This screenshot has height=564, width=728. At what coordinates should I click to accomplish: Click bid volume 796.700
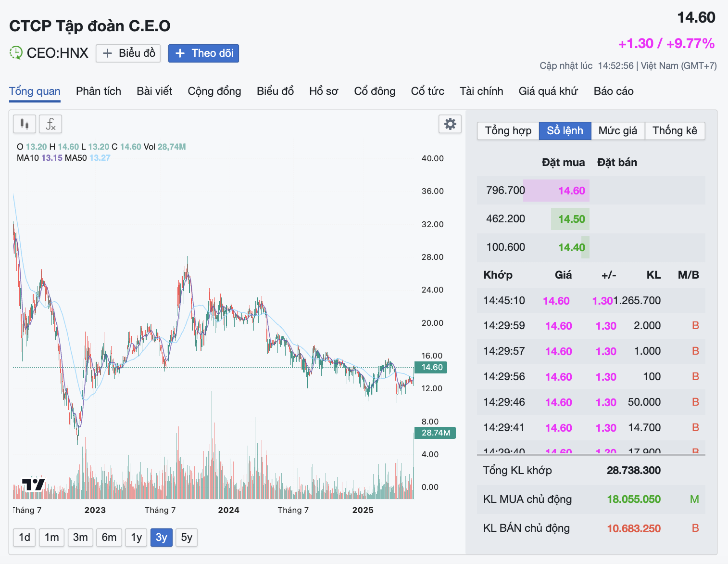[x=505, y=191]
